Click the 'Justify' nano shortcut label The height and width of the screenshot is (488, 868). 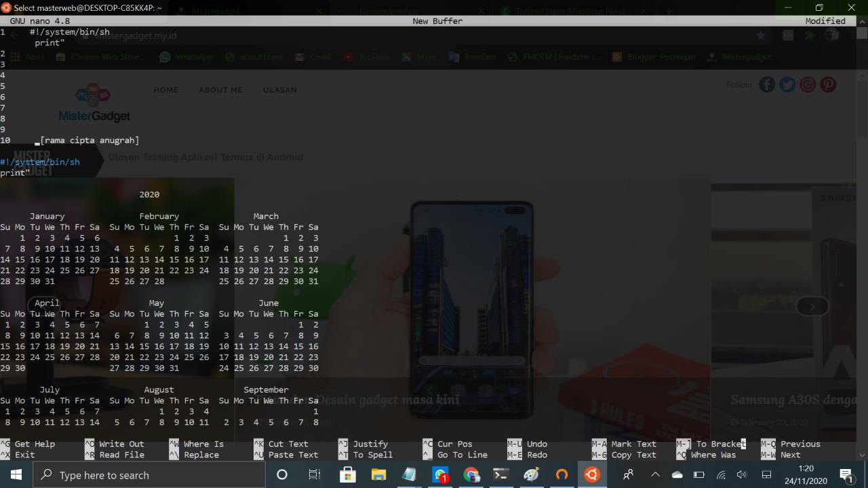coord(370,444)
